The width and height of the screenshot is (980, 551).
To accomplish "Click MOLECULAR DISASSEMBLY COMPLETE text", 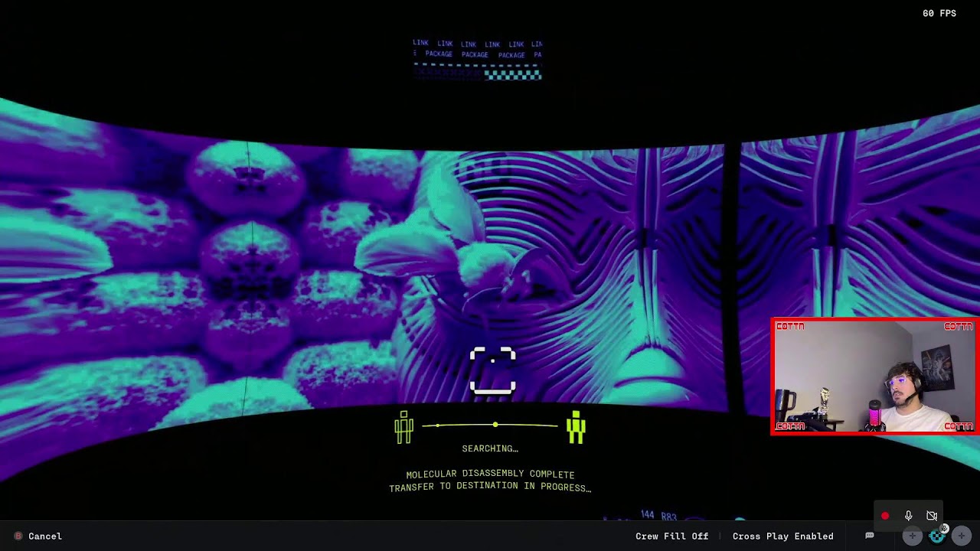I will click(x=490, y=474).
